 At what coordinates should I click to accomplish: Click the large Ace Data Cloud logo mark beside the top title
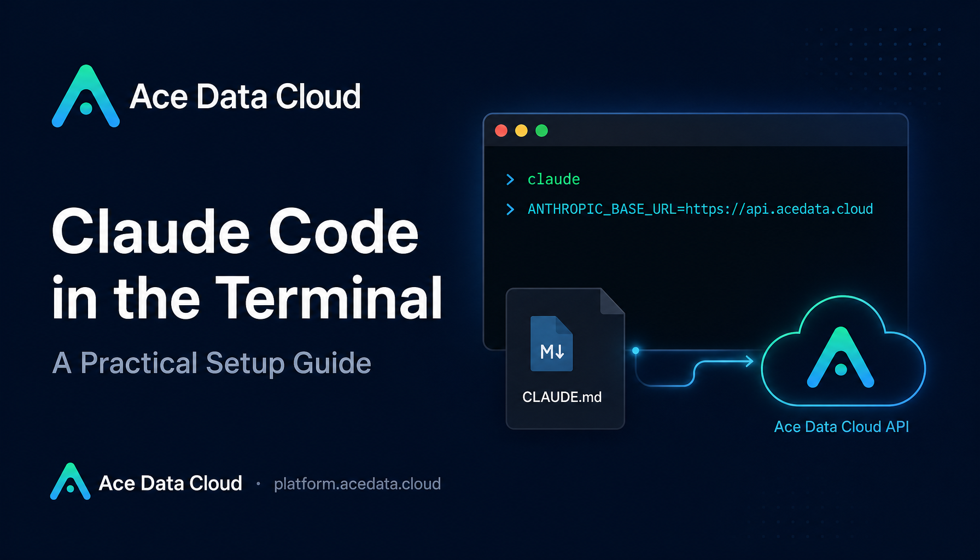pyautogui.click(x=86, y=96)
